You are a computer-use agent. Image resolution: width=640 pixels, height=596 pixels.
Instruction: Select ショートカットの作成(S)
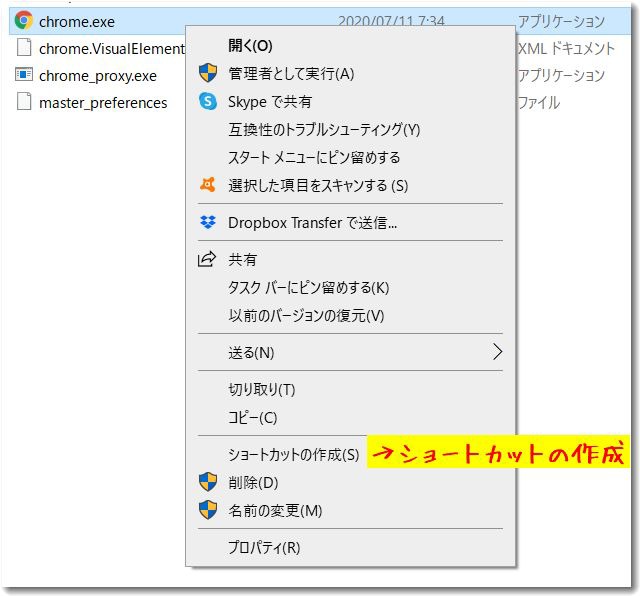pos(293,454)
